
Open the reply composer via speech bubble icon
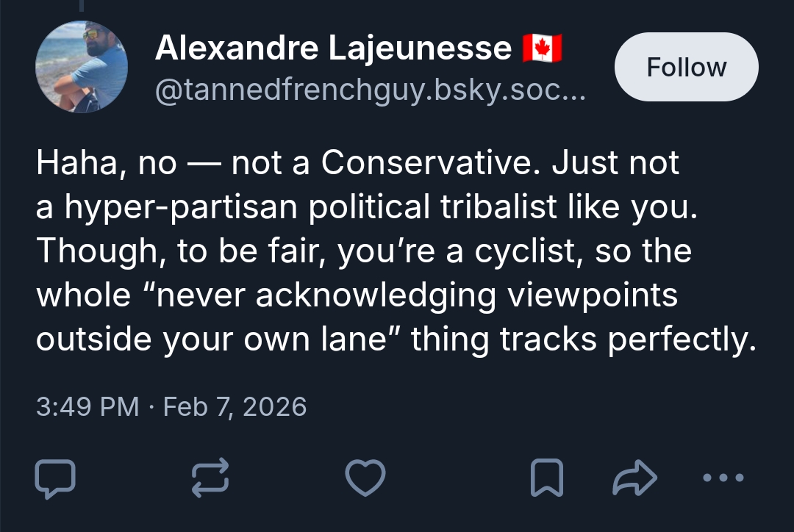click(x=55, y=478)
